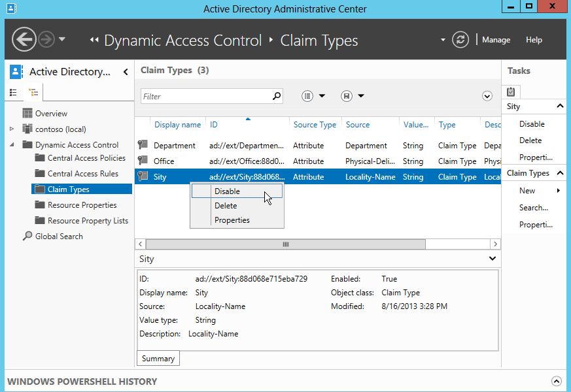Open the Tasks clipboard icon tab
571x392 pixels.
511,92
